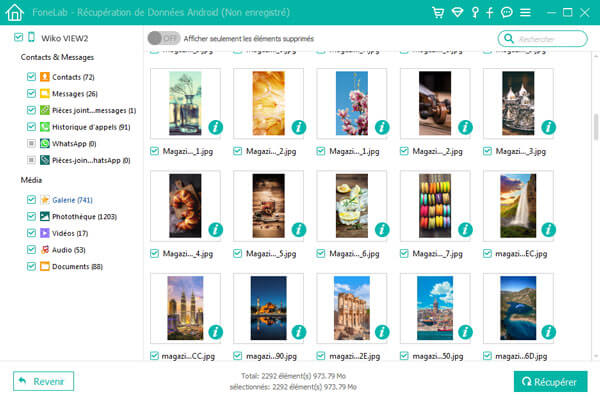The image size is (600, 400).
Task: Open the Vidéos (17) category
Action: click(70, 233)
